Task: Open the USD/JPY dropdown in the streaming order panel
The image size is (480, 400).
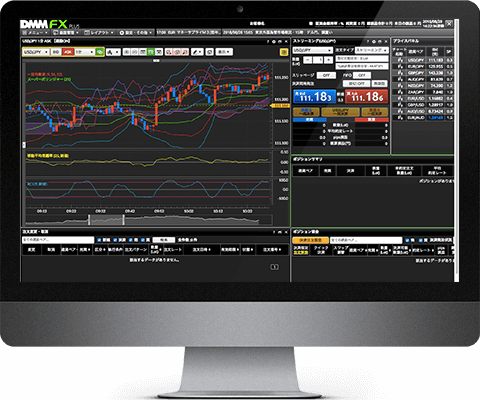Action: (313, 50)
